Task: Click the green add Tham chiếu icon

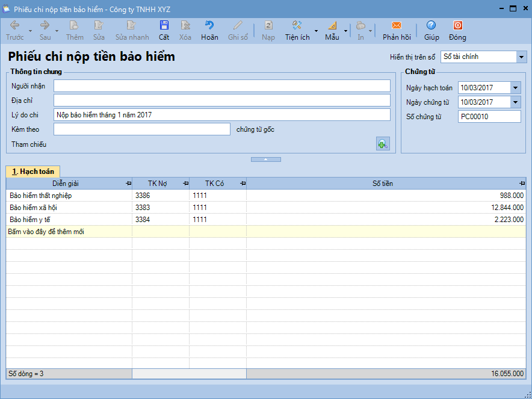Action: click(383, 144)
